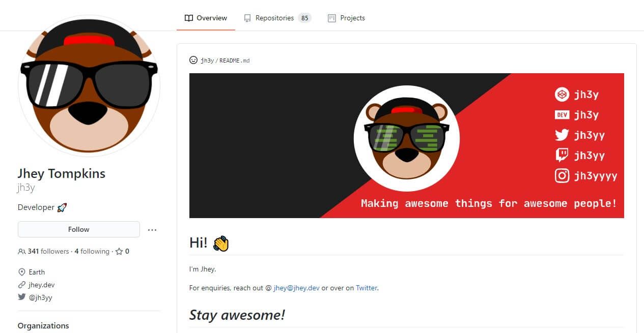
Task: Open the Projects tab
Action: pyautogui.click(x=346, y=18)
